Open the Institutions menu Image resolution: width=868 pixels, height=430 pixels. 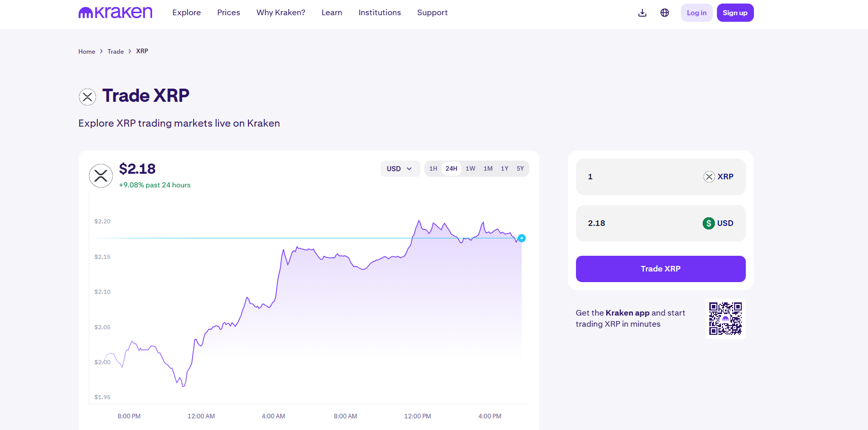click(380, 13)
